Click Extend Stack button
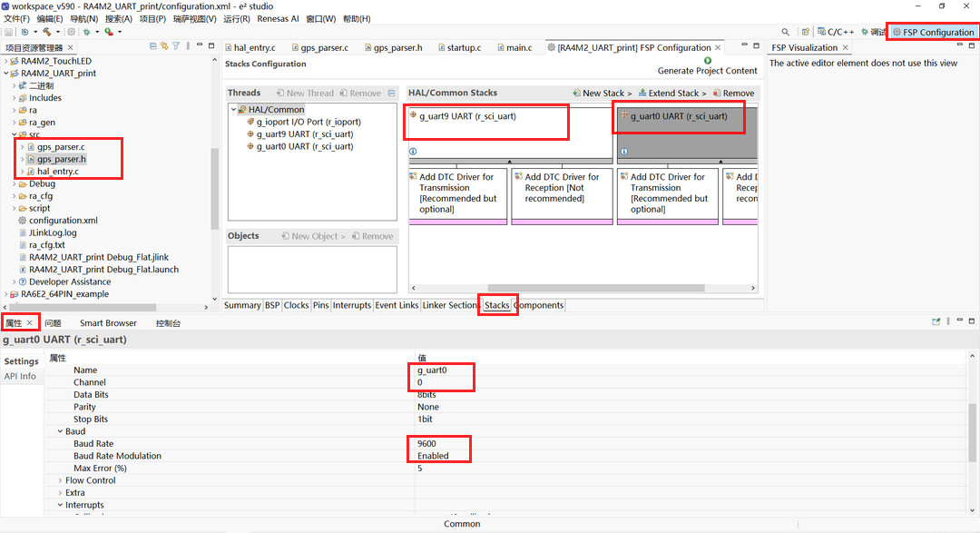This screenshot has width=980, height=533. coord(672,94)
